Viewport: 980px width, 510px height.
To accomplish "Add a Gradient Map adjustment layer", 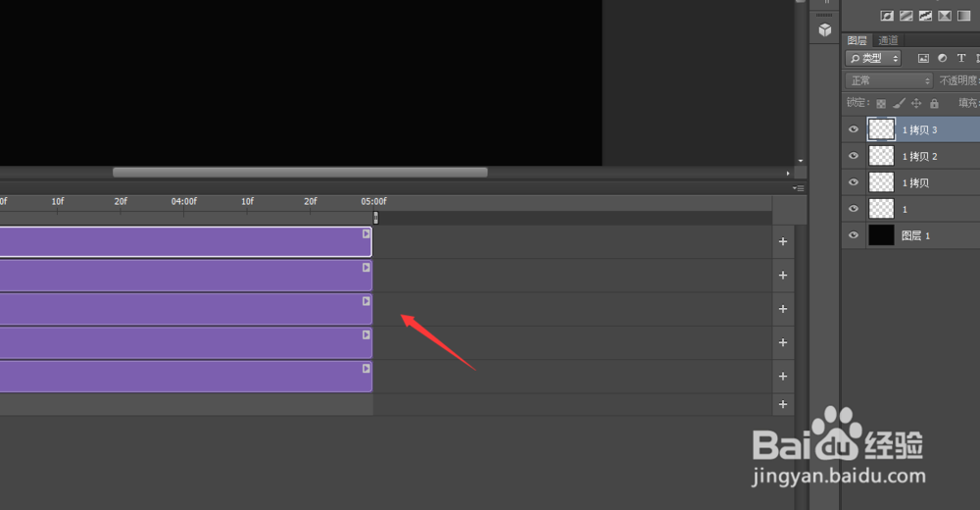I will tap(963, 16).
